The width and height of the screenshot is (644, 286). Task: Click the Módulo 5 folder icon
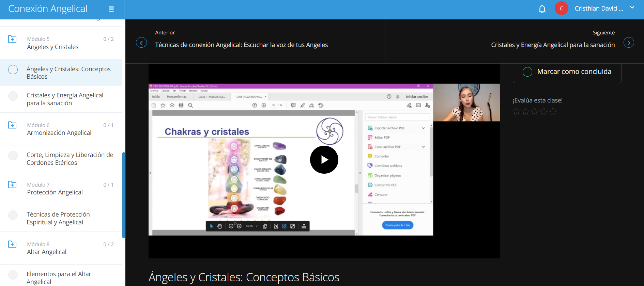pos(12,39)
